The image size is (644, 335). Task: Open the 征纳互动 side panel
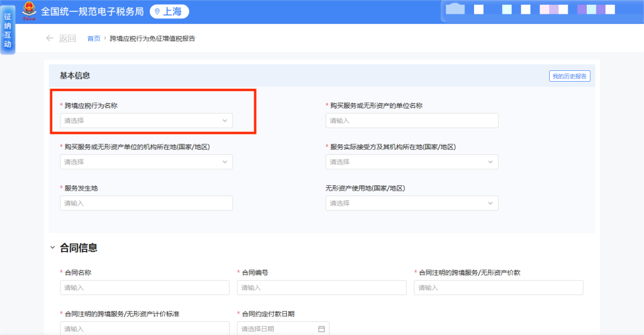(8, 30)
